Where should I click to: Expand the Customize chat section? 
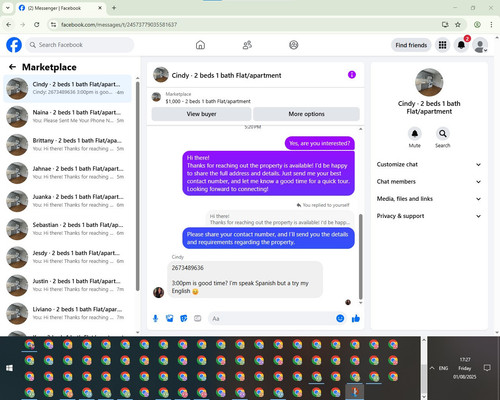429,164
